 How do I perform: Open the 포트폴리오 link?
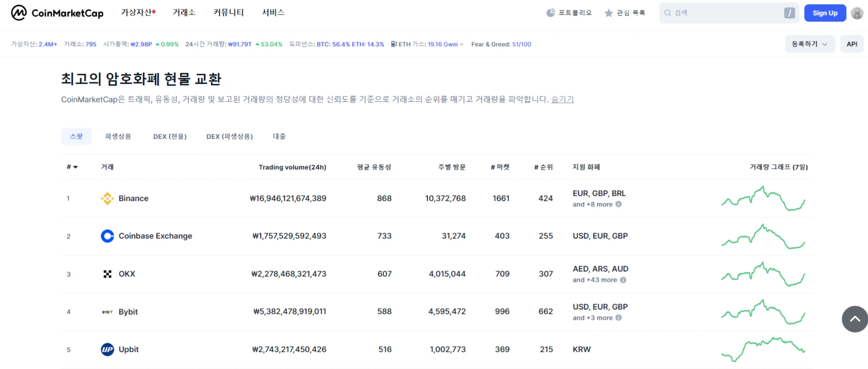[575, 13]
